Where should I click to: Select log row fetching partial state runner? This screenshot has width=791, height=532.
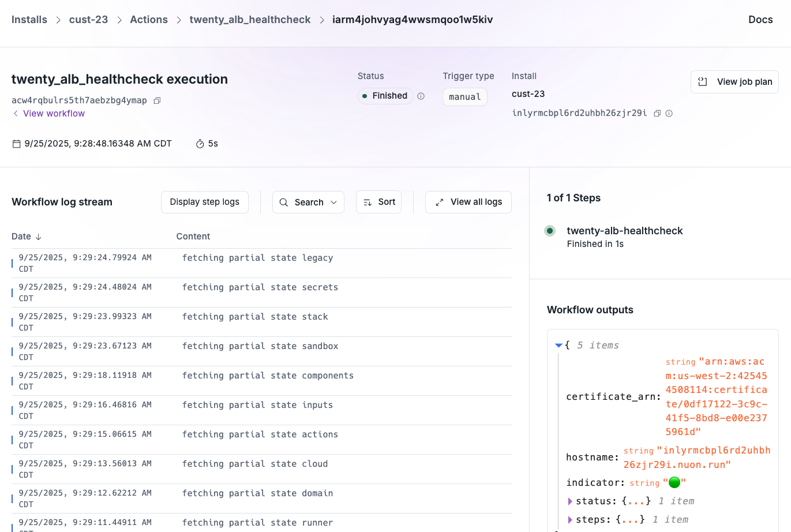click(x=261, y=523)
